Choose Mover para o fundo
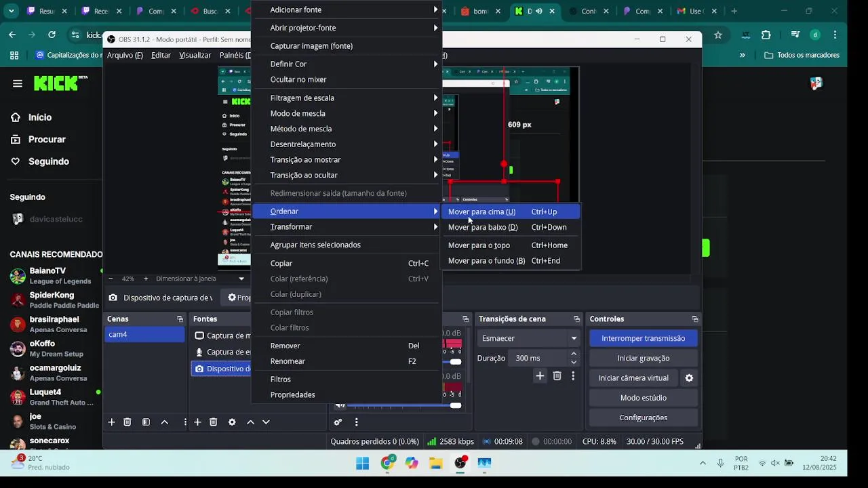 click(x=511, y=261)
